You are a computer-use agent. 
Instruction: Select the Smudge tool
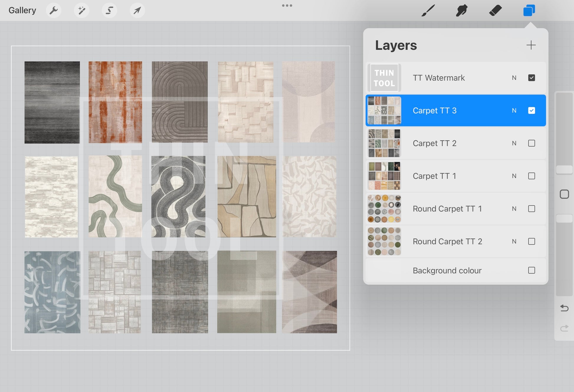pyautogui.click(x=462, y=11)
